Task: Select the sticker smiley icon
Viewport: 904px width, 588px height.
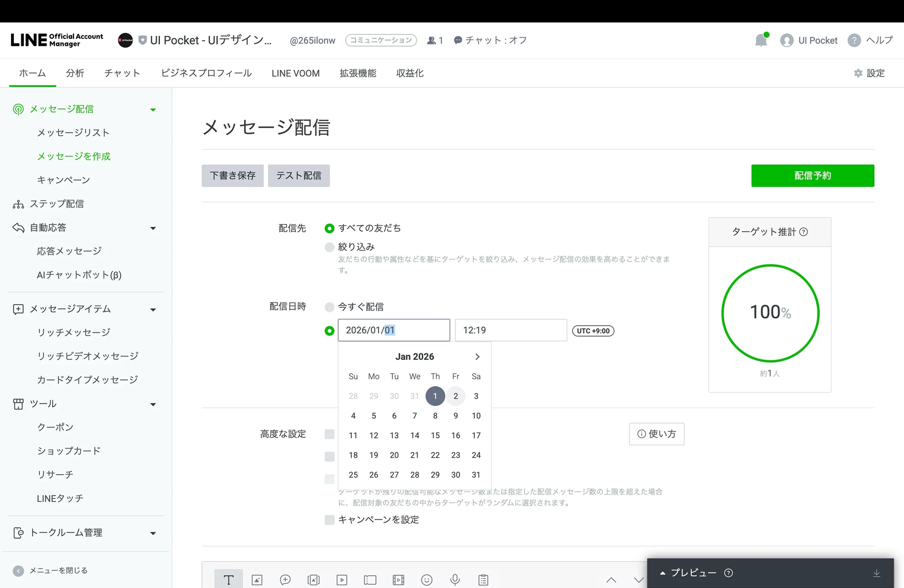Action: (x=427, y=580)
